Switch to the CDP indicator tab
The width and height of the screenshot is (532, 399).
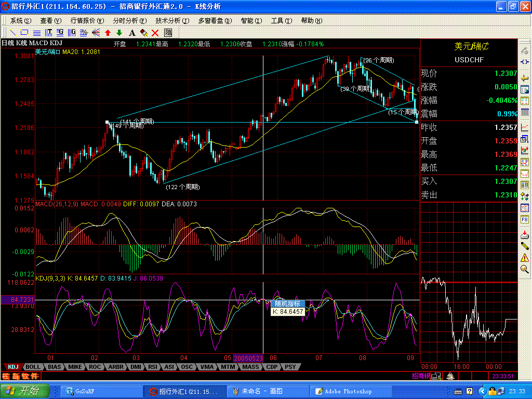272,367
